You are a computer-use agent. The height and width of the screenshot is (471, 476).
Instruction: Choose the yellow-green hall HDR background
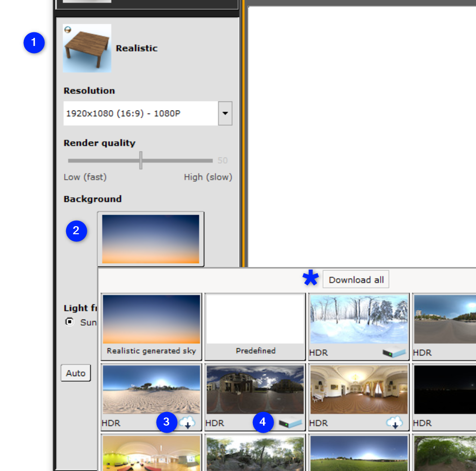pos(151,453)
